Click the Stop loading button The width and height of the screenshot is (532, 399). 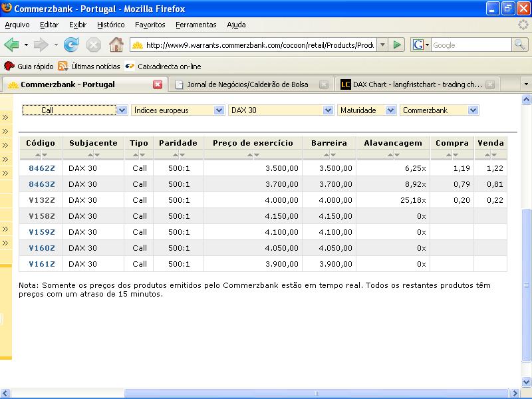[93, 45]
